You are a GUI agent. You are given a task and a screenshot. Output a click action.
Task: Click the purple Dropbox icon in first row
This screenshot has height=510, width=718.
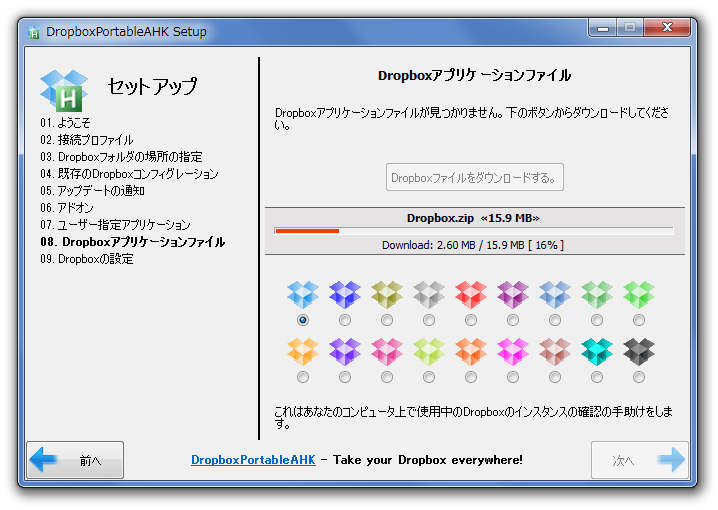(x=513, y=295)
